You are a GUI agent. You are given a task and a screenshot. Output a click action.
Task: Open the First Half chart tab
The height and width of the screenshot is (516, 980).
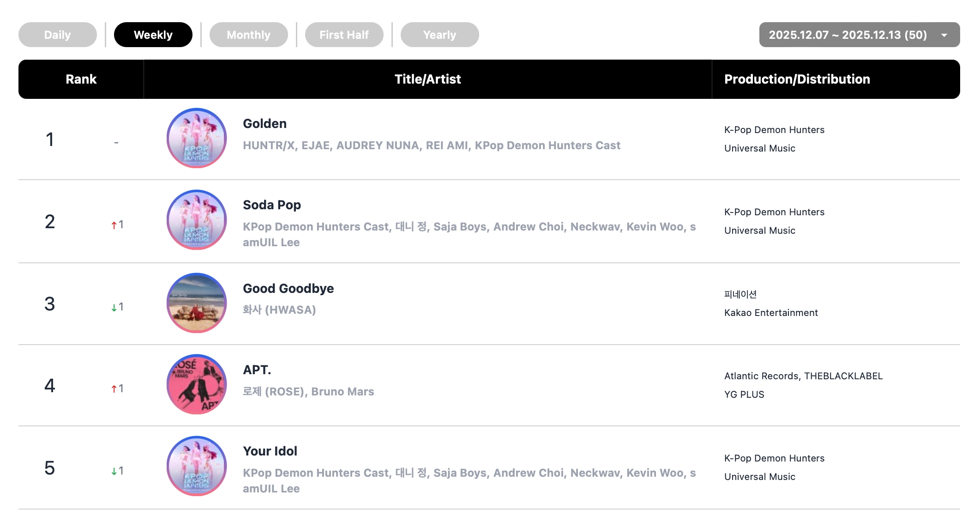click(x=344, y=35)
